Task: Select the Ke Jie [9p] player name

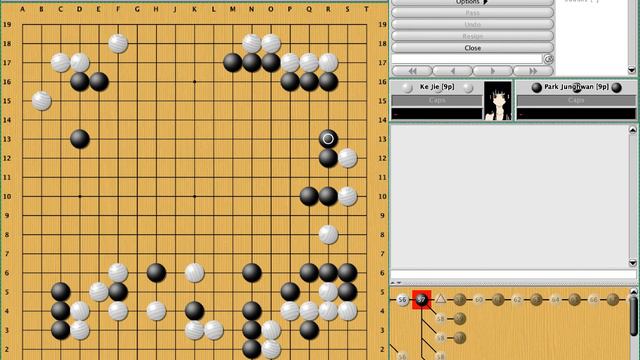Action: pyautogui.click(x=437, y=87)
